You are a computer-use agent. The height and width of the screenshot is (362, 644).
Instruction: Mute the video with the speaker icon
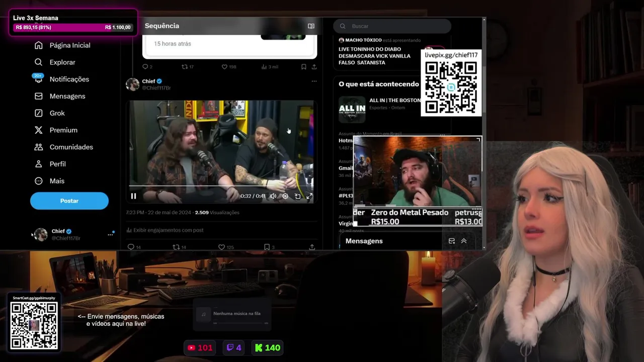(x=273, y=196)
